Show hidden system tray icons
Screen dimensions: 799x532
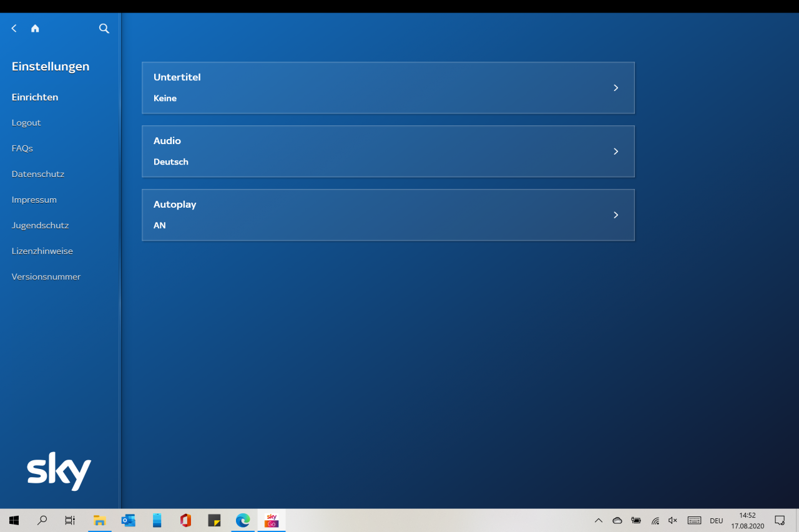pos(599,521)
